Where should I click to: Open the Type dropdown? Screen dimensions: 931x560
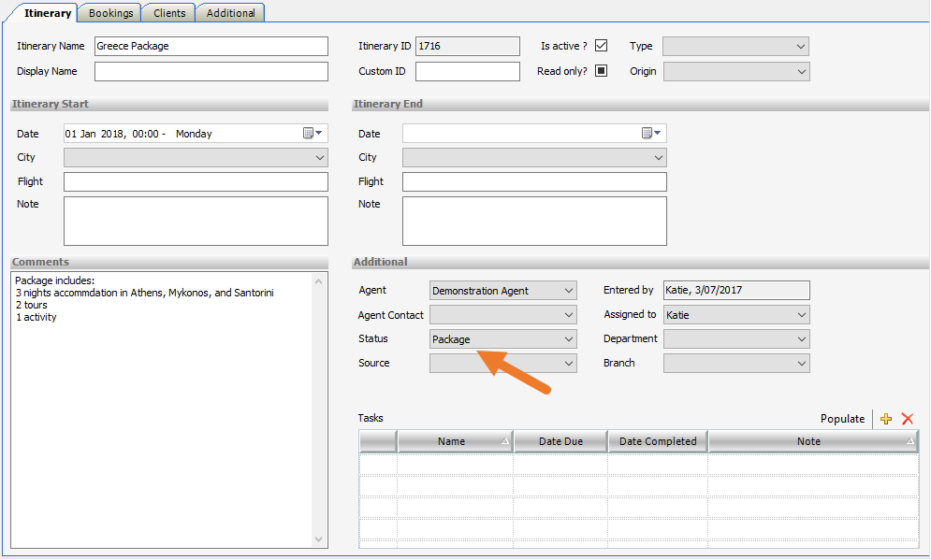[801, 46]
